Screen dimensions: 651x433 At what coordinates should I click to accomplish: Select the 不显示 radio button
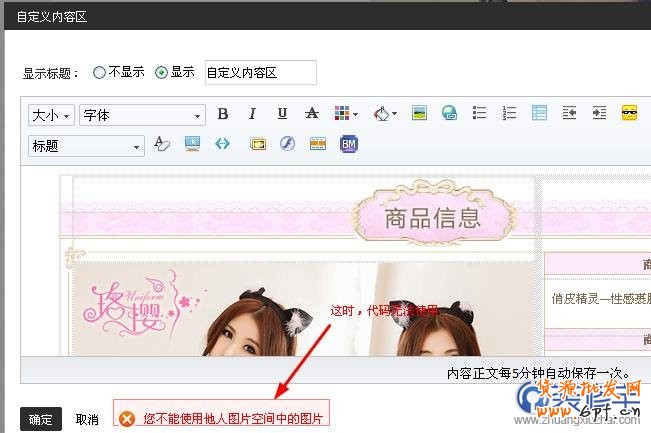click(99, 73)
